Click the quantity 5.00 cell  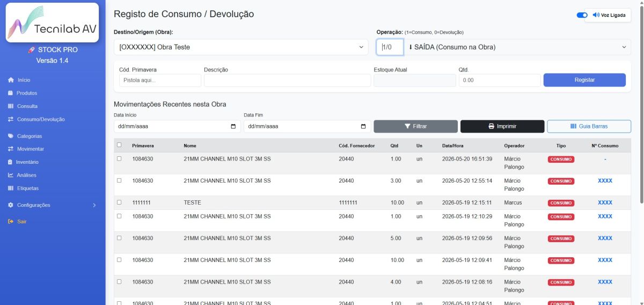click(x=396, y=238)
